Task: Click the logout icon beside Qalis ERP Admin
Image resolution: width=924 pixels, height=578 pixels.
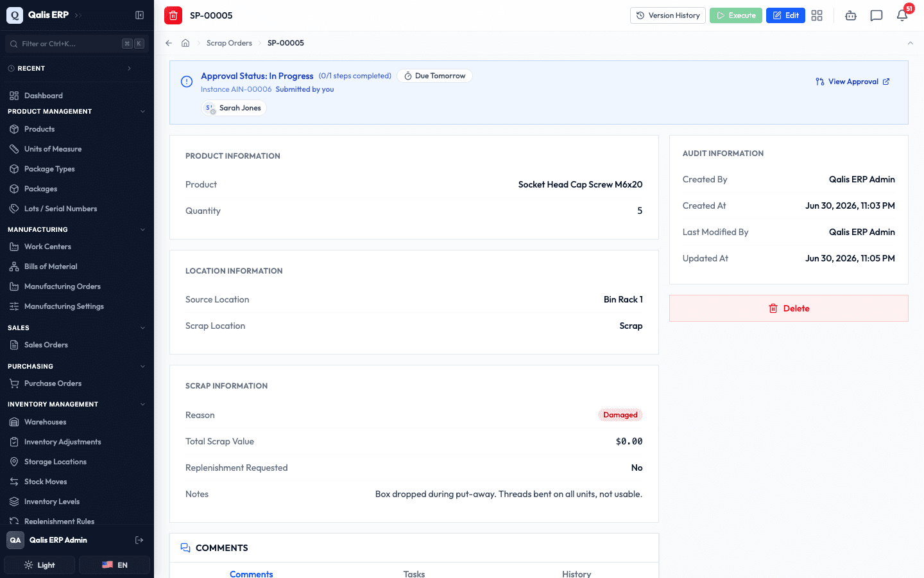Action: point(139,540)
